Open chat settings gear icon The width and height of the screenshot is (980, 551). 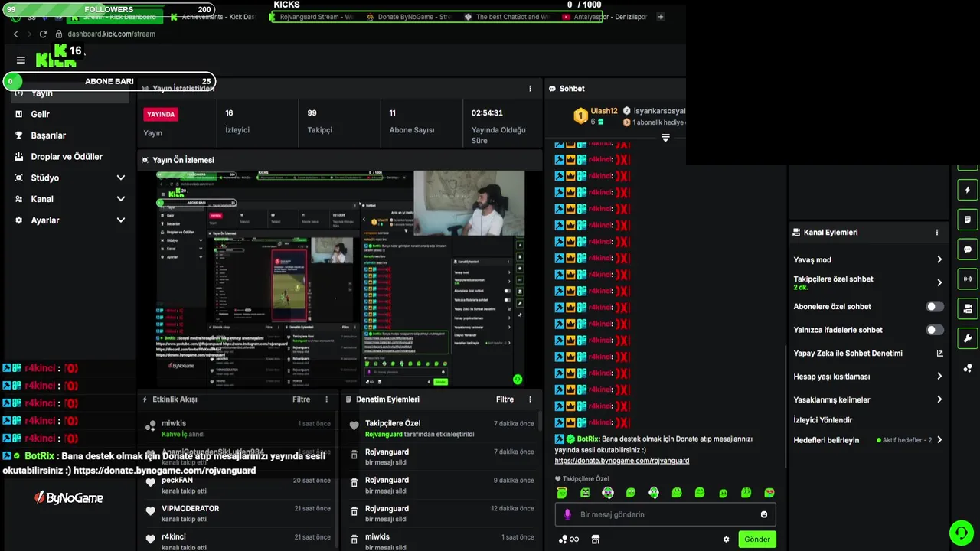click(726, 540)
